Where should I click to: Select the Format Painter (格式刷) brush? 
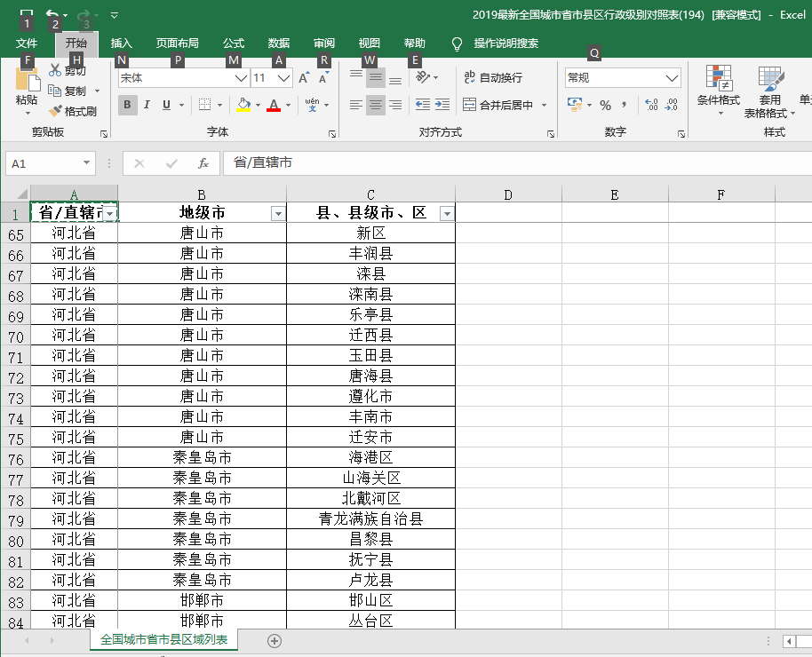tap(55, 111)
